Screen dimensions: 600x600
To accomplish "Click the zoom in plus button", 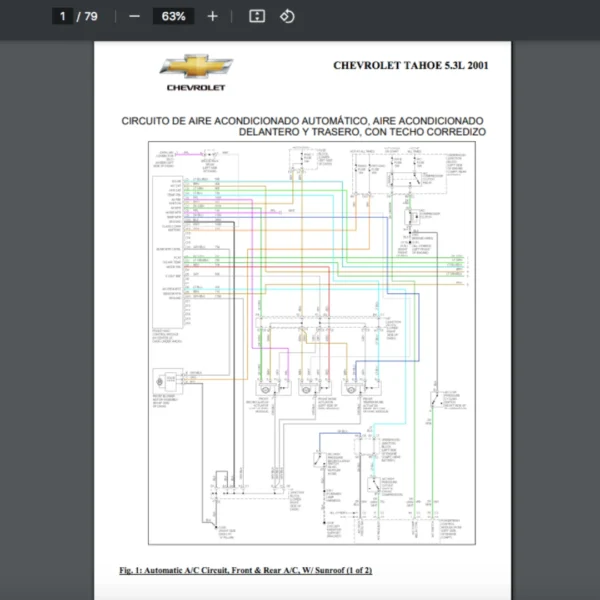I will pos(212,16).
